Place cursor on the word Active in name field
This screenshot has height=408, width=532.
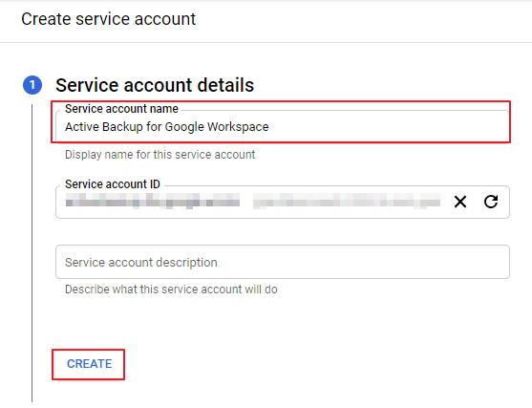click(82, 127)
